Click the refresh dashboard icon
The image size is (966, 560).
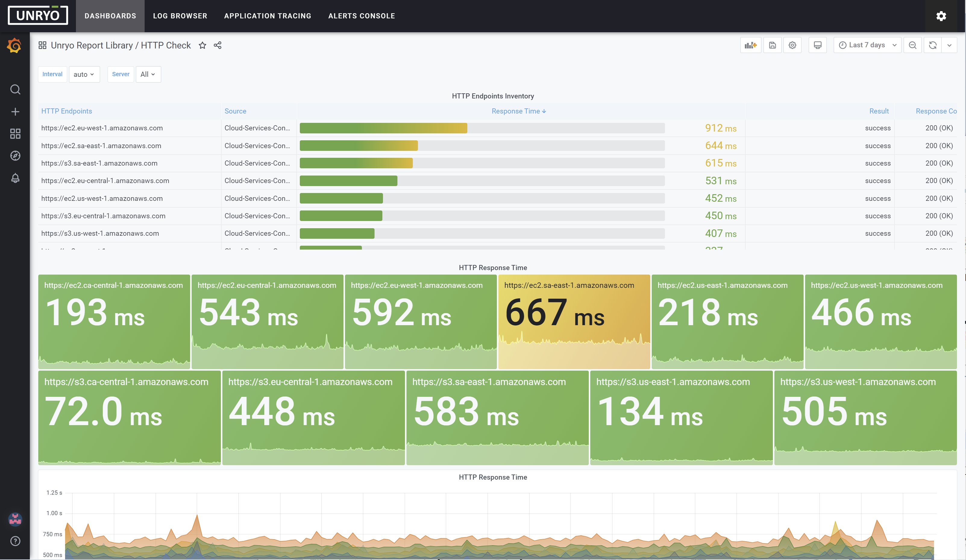[x=933, y=45]
